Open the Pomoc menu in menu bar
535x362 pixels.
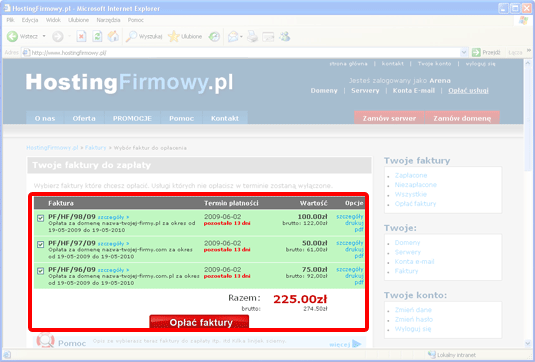point(136,20)
